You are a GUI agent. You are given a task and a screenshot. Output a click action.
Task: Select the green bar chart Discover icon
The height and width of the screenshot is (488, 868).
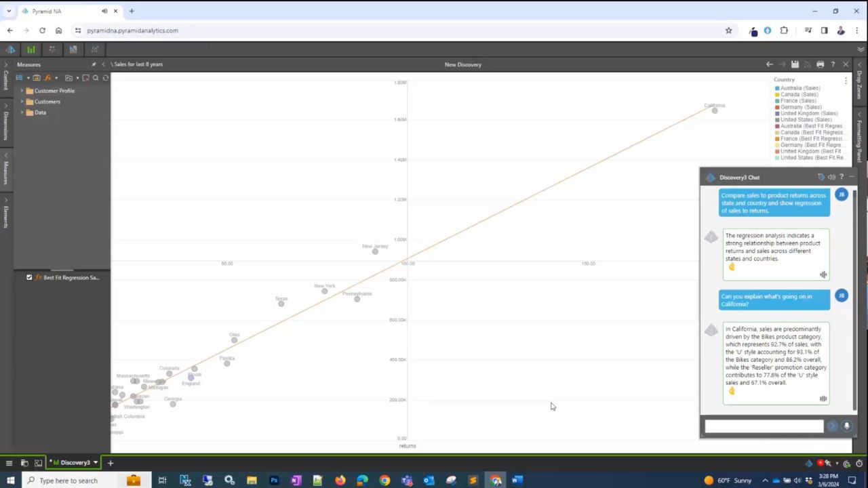pos(31,49)
